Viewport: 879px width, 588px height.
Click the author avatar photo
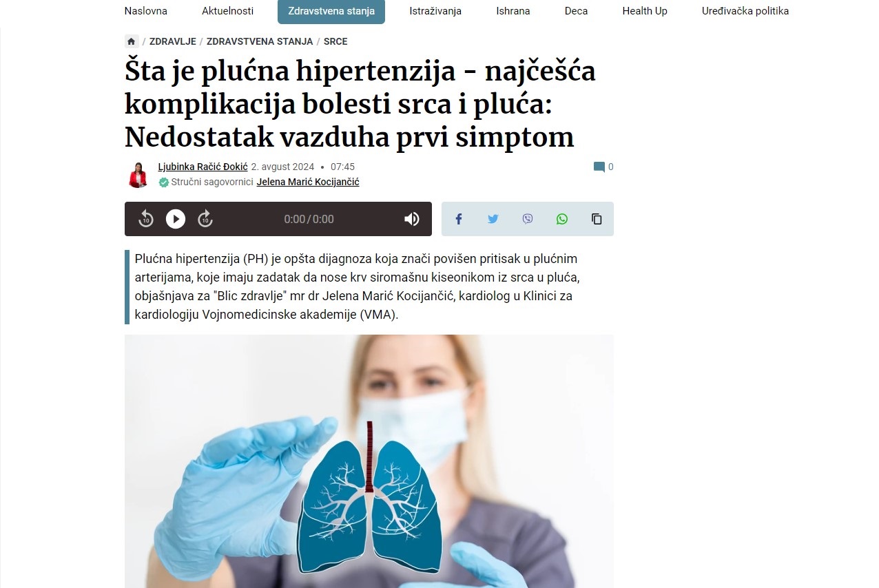pyautogui.click(x=138, y=175)
